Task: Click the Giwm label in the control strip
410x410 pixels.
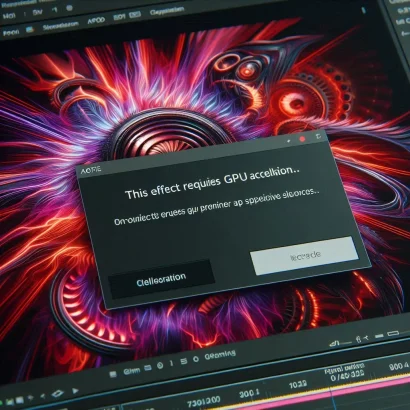Action: pos(132,371)
